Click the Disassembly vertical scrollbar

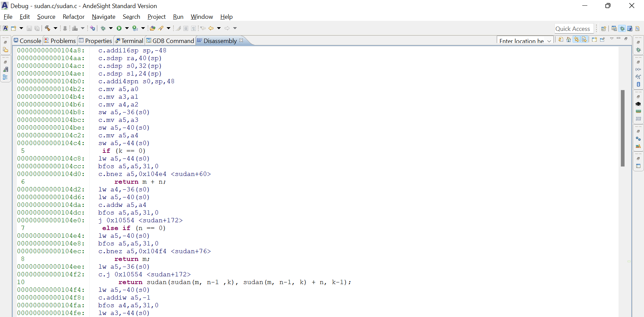(623, 128)
